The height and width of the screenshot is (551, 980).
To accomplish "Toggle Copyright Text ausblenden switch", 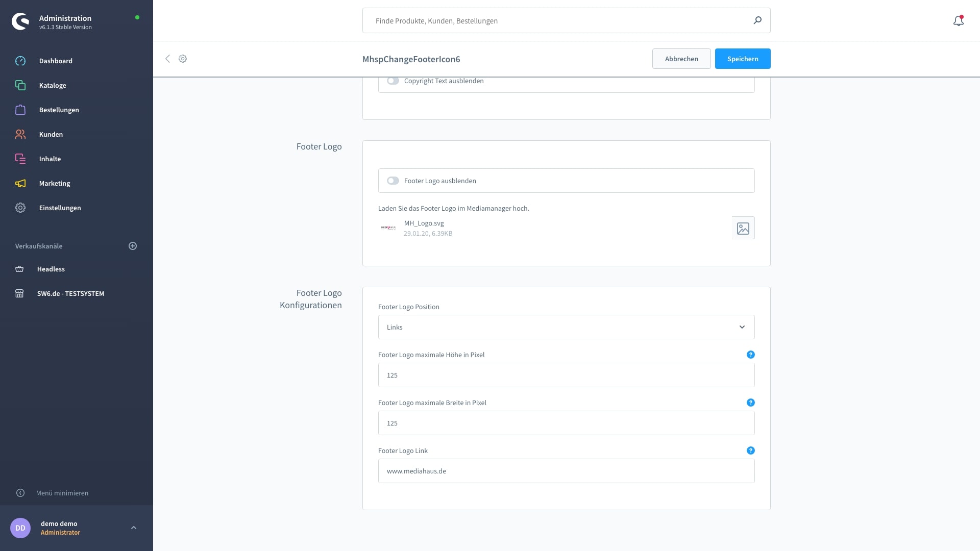I will pyautogui.click(x=393, y=81).
